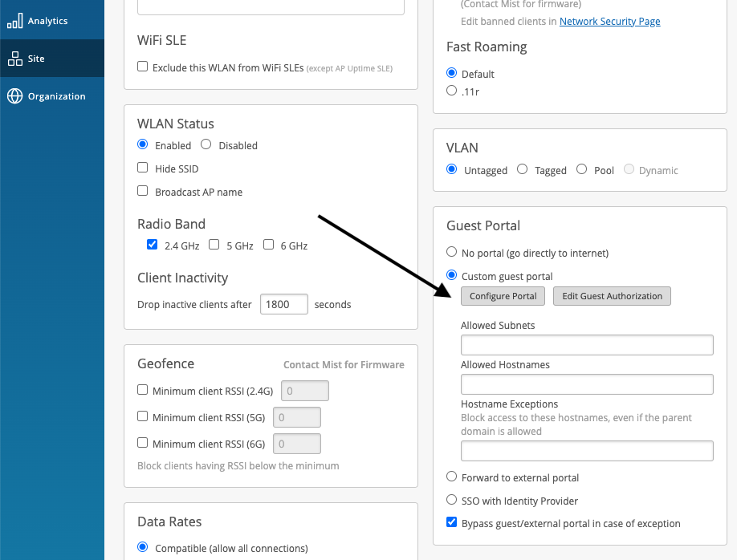The image size is (737, 560).
Task: Open the Network Security Page link
Action: click(x=609, y=22)
